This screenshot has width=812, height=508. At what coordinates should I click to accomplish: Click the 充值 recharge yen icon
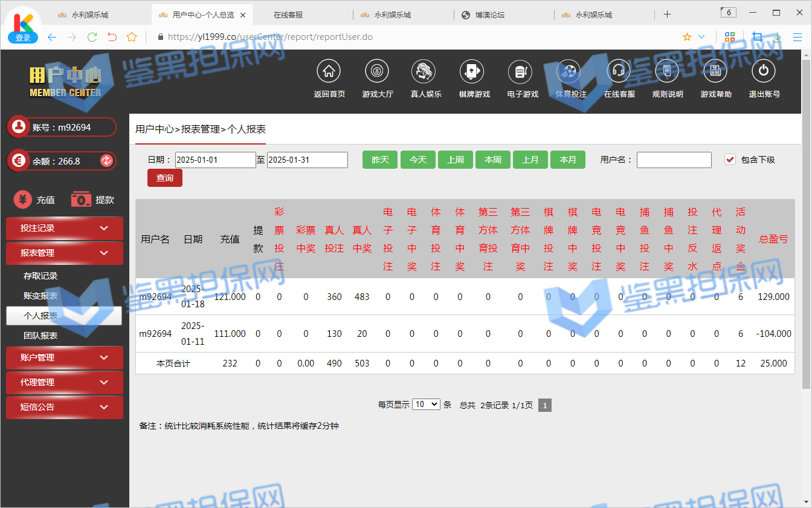23,200
